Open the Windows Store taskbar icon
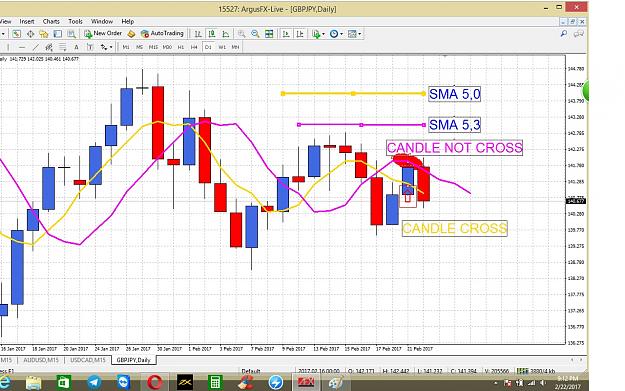The height and width of the screenshot is (391, 625). (64, 383)
